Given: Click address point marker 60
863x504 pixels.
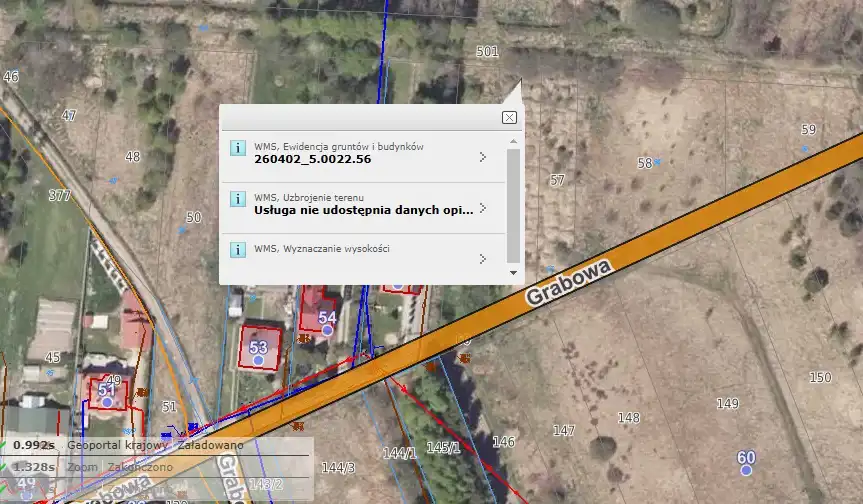Looking at the screenshot, I should tap(746, 469).
